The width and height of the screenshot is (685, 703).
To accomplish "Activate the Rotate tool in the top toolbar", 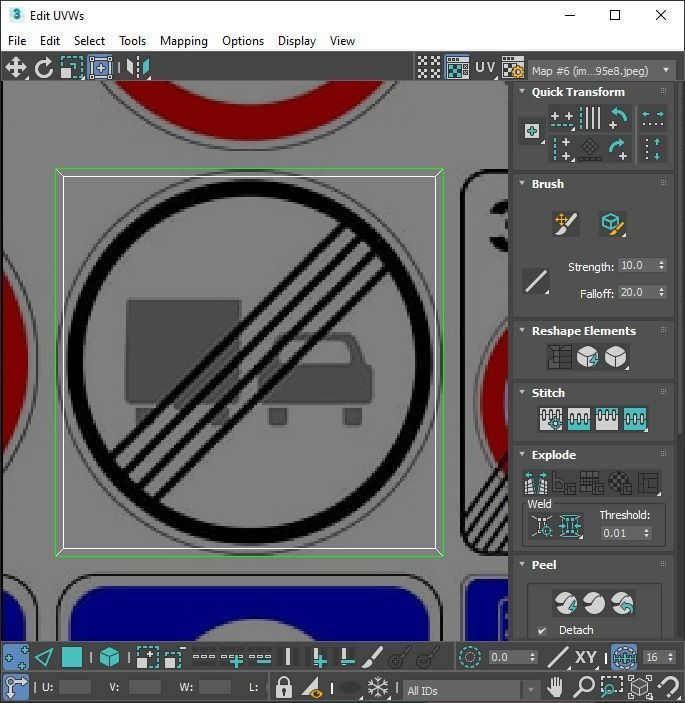I will click(x=43, y=68).
